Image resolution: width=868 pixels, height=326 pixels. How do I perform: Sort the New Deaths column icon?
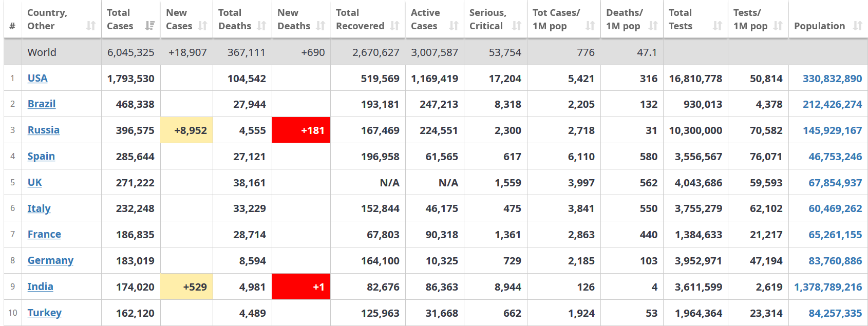coord(320,26)
